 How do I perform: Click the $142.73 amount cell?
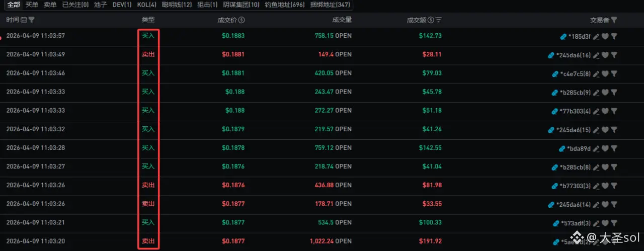click(x=430, y=36)
